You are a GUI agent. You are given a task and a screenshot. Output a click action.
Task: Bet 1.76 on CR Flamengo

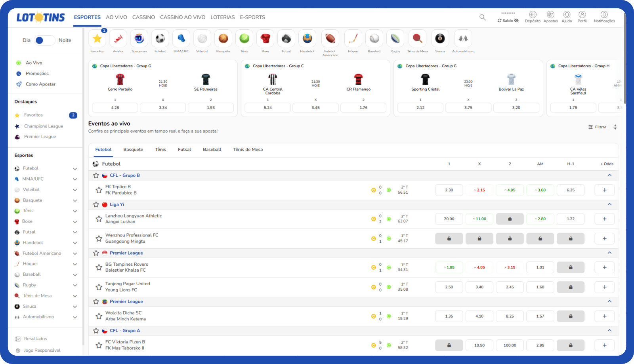363,108
